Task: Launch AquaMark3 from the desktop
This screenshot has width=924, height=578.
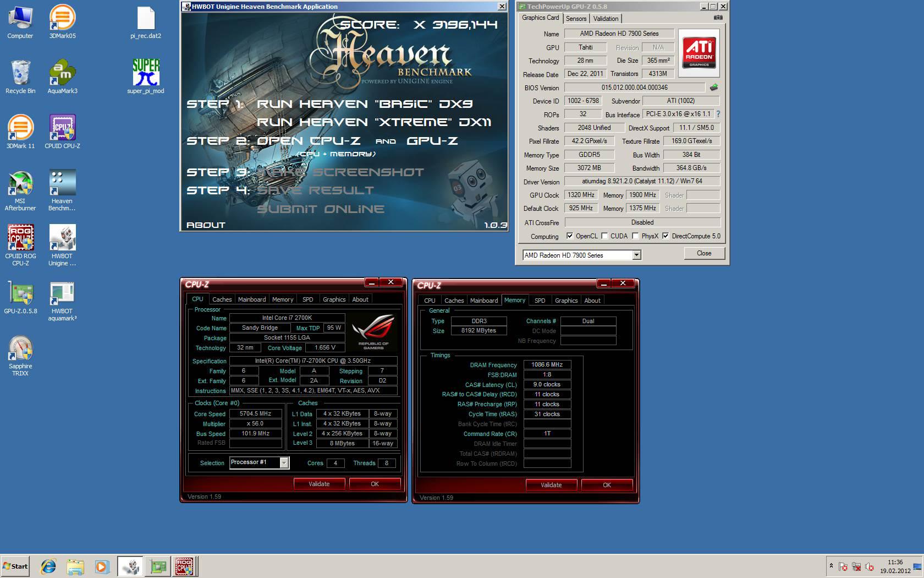Action: coord(62,77)
